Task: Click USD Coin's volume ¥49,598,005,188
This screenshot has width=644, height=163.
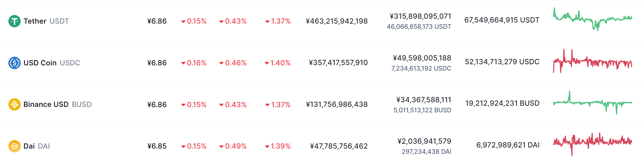Action: pos(422,58)
